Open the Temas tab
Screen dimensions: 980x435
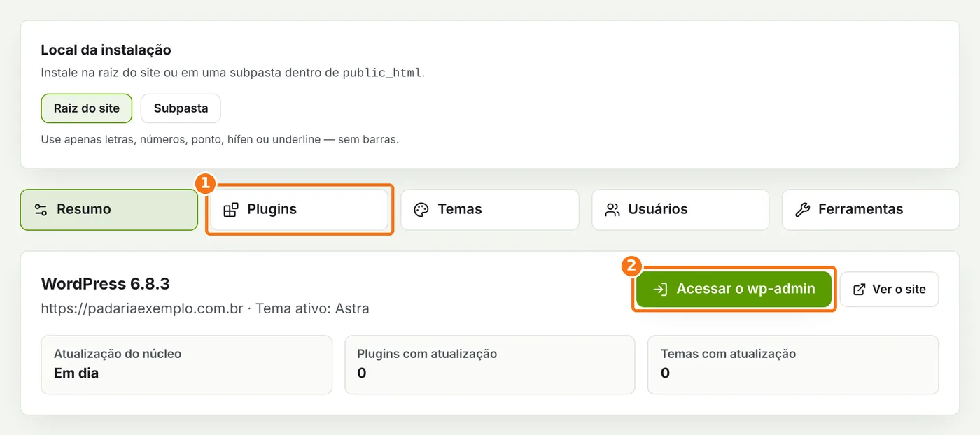click(490, 209)
